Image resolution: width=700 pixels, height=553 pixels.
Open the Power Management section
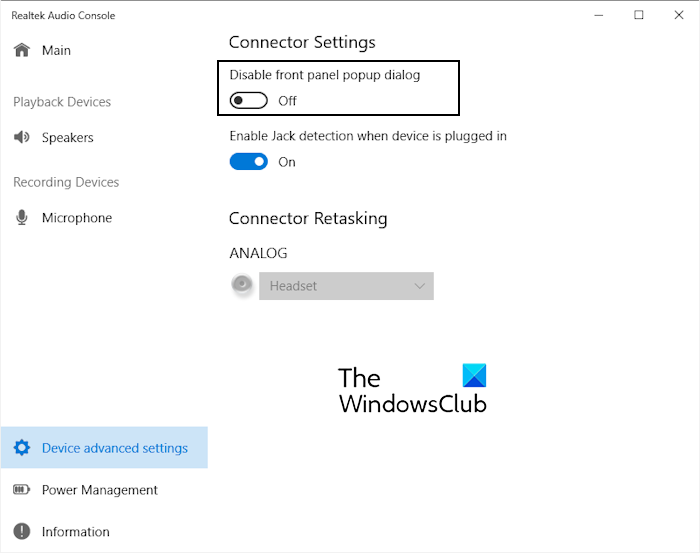(100, 490)
